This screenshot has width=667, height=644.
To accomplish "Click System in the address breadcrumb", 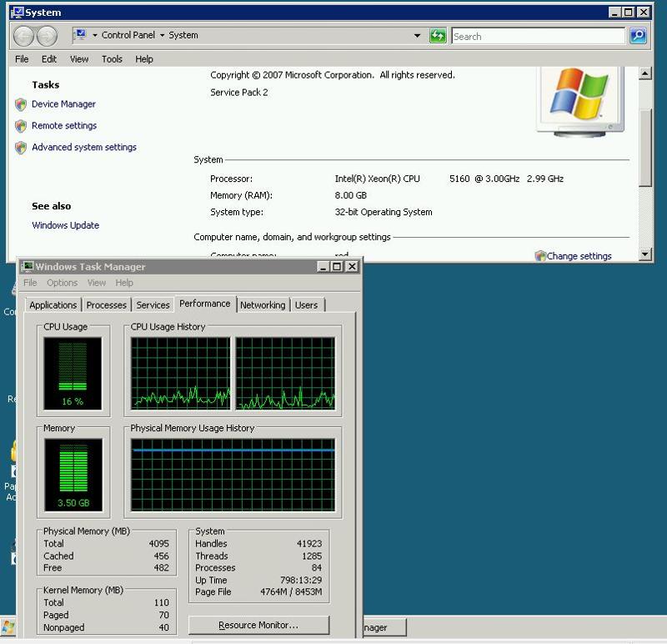I will point(183,35).
